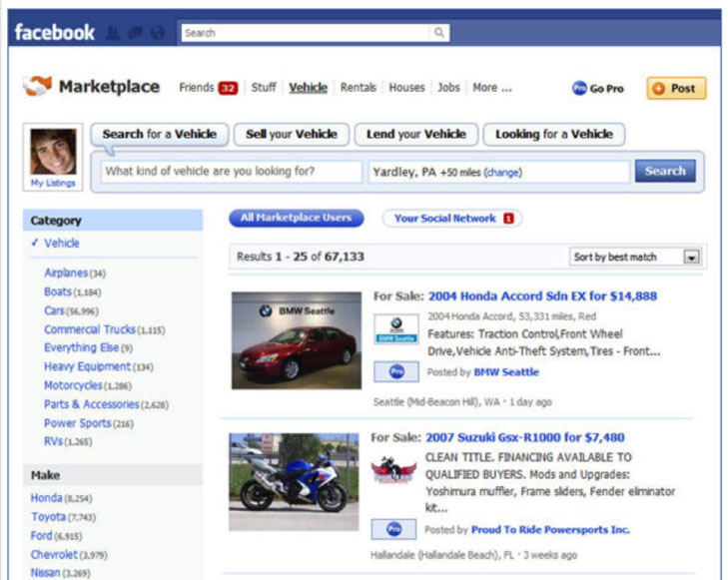Click the Post button
This screenshot has height=580, width=728.
pyautogui.click(x=676, y=88)
